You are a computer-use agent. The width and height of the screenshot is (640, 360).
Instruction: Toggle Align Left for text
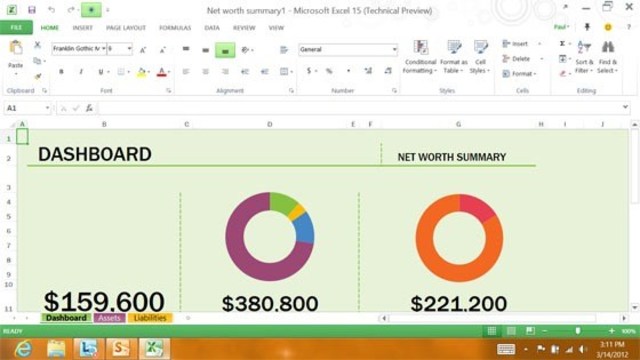(186, 72)
